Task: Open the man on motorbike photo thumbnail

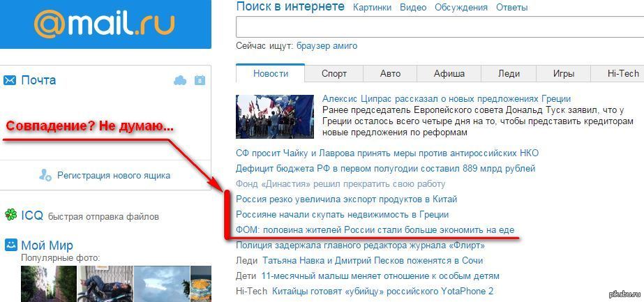Action: click(x=105, y=284)
